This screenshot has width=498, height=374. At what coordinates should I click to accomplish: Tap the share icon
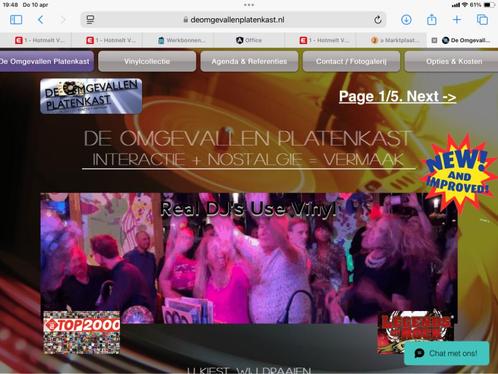432,19
